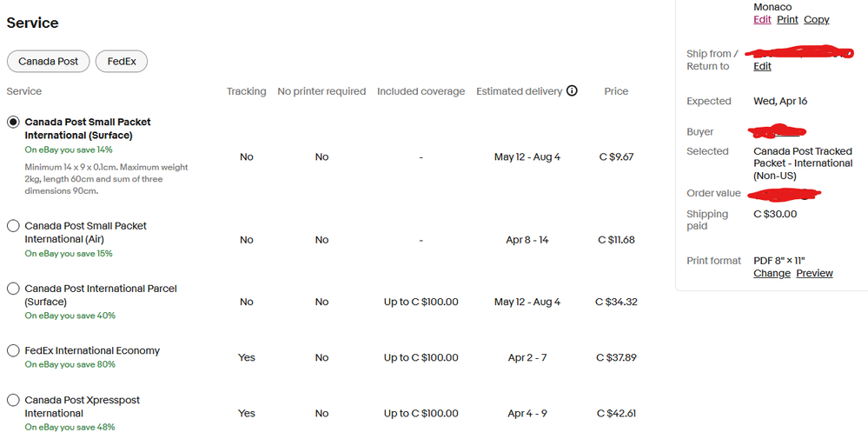The image size is (868, 439).
Task: Click the Estimated delivery column header
Action: pyautogui.click(x=519, y=91)
